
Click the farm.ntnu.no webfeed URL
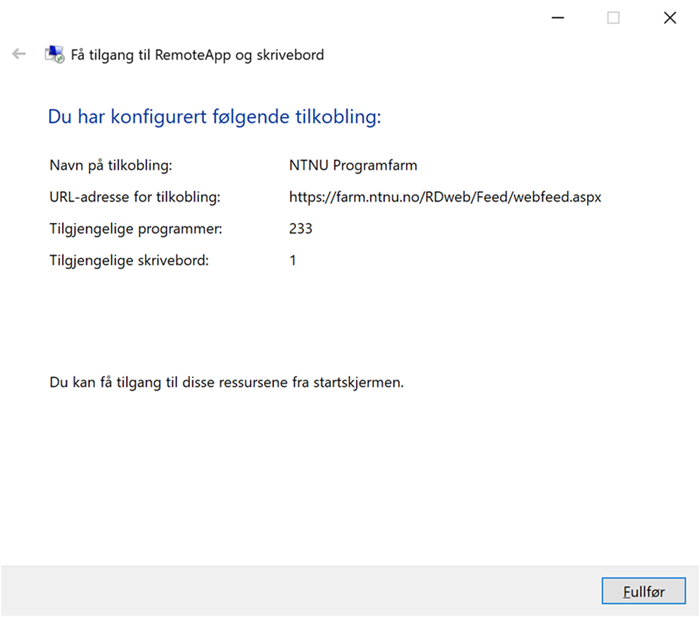click(x=445, y=197)
